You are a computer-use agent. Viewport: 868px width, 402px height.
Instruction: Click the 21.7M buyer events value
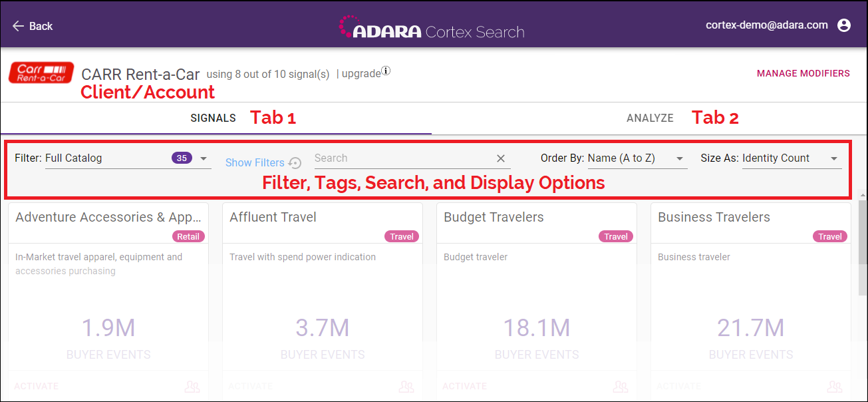751,328
